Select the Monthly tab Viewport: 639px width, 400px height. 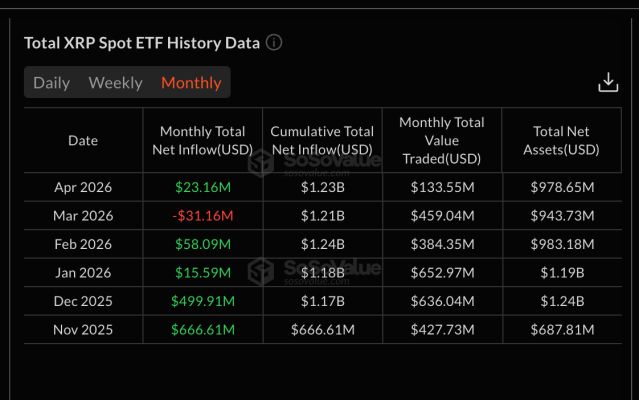pos(191,83)
